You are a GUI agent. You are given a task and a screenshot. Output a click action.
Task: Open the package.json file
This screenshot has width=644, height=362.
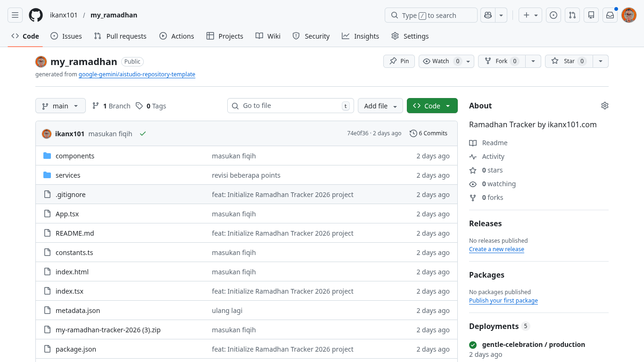[x=76, y=349]
